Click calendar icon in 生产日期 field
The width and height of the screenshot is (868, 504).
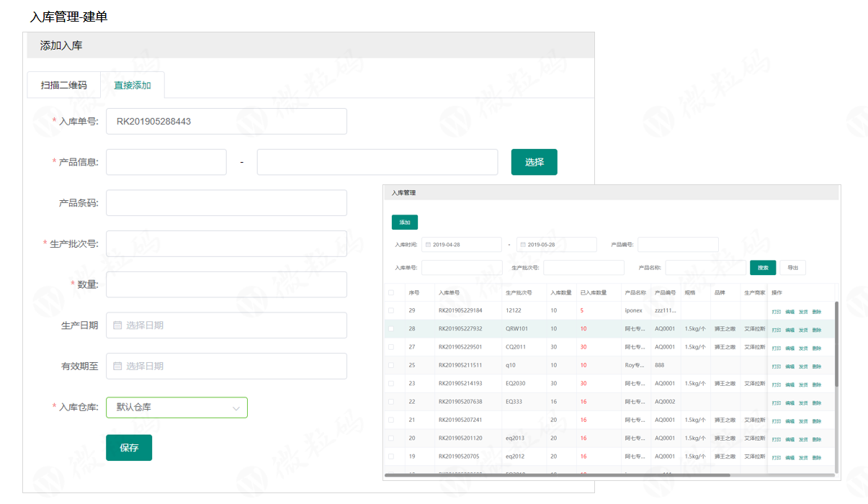[117, 325]
